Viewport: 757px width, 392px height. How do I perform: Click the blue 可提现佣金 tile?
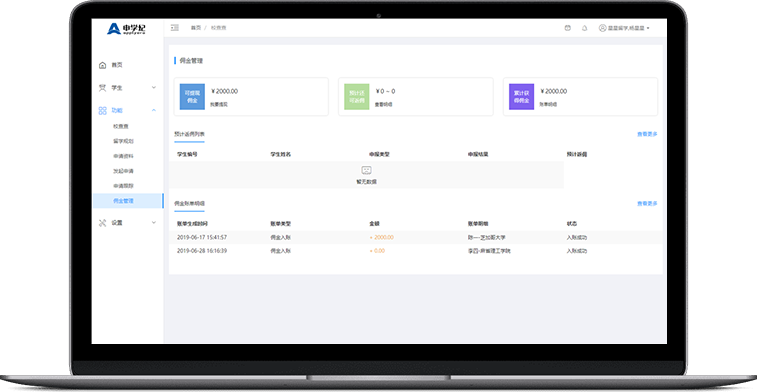pyautogui.click(x=192, y=97)
